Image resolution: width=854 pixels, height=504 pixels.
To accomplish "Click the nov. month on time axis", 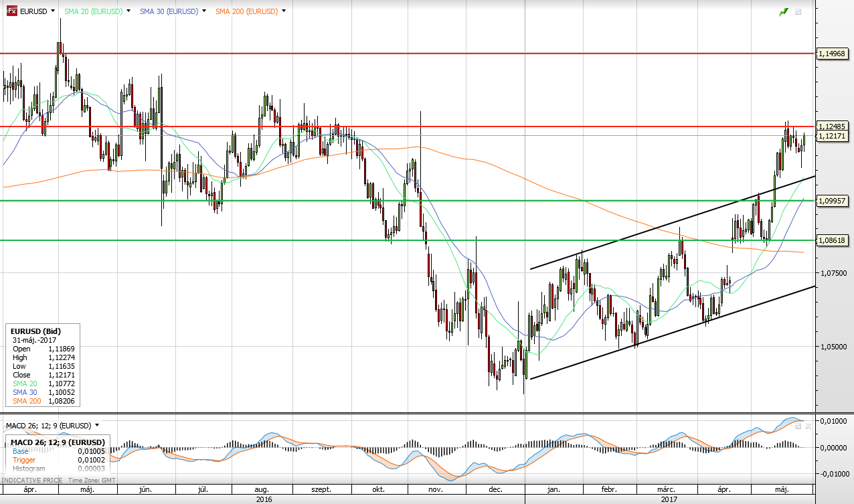I will click(436, 490).
